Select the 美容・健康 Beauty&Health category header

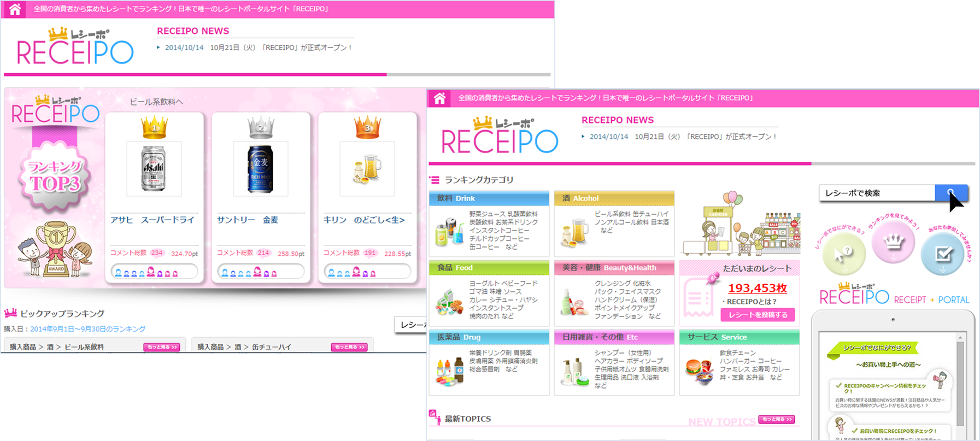tap(614, 268)
